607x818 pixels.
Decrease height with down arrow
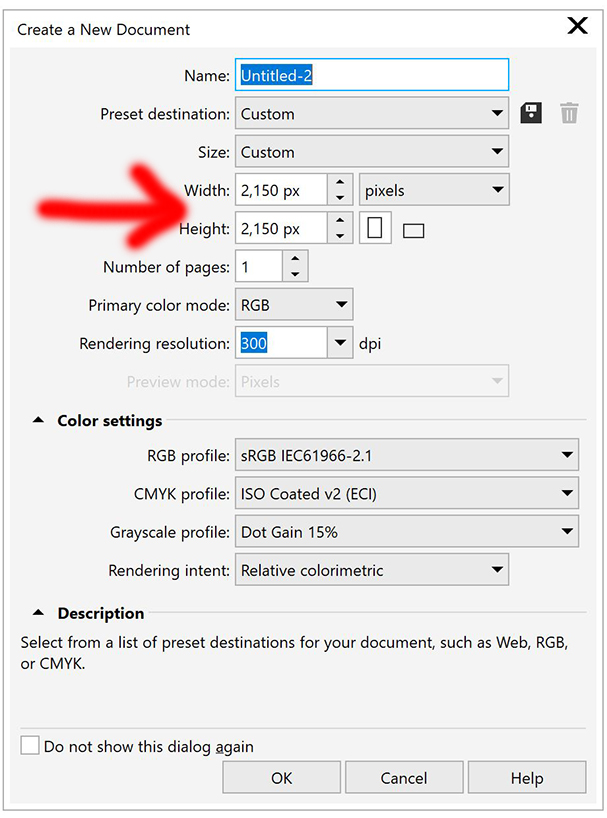pyautogui.click(x=340, y=236)
